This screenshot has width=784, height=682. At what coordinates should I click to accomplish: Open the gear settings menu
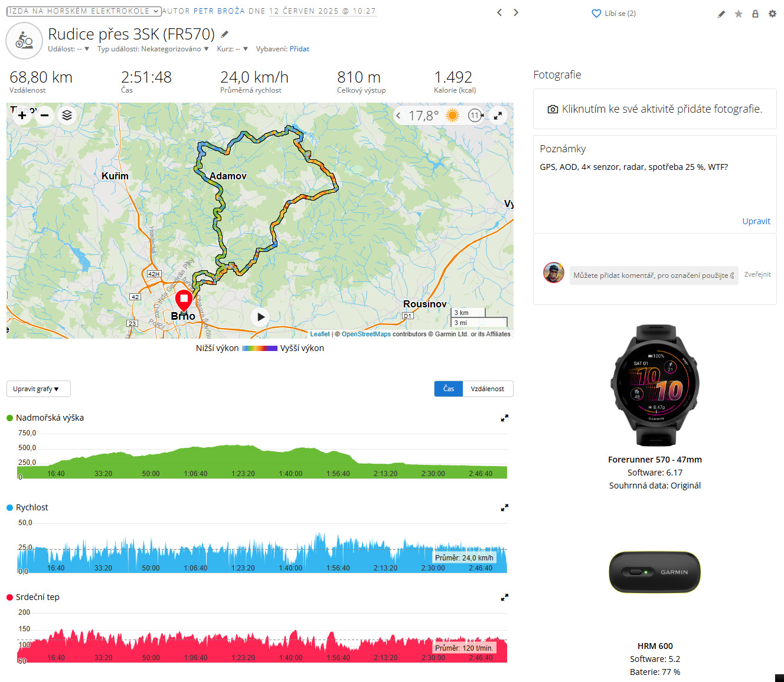pos(772,14)
